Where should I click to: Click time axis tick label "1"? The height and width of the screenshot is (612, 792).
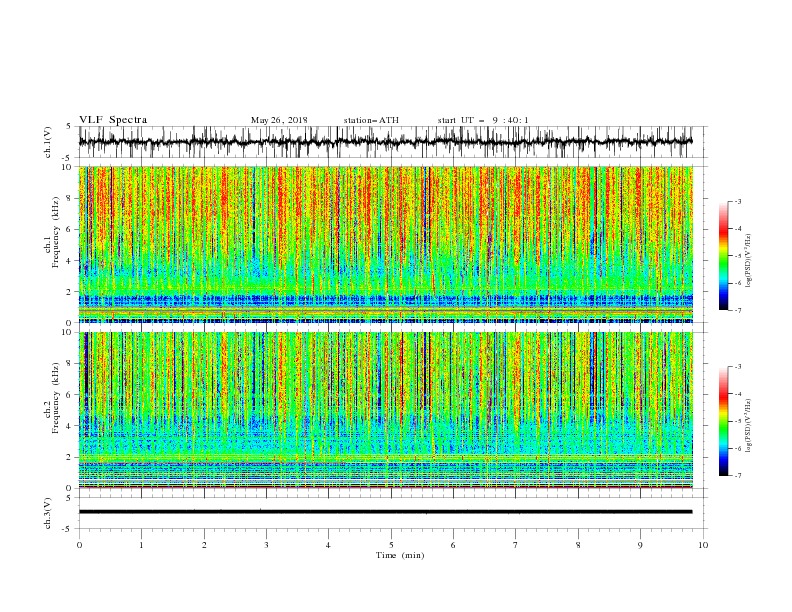[x=141, y=545]
